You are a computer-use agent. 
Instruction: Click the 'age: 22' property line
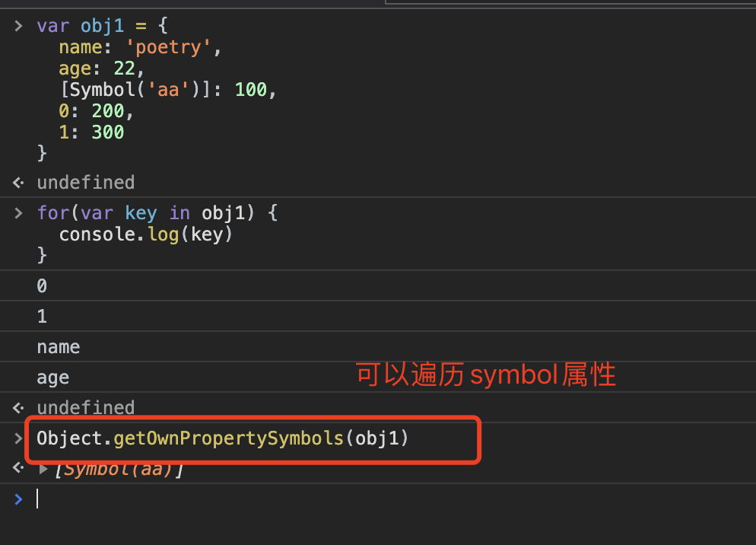(102, 69)
